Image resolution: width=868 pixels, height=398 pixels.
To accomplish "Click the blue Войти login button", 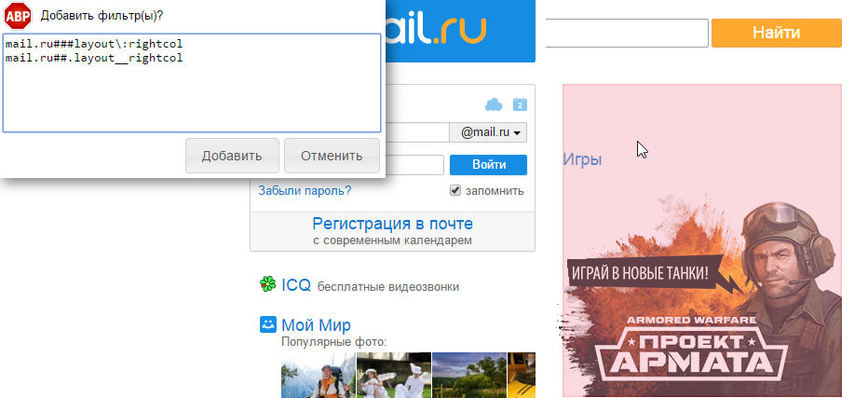I will 488,165.
